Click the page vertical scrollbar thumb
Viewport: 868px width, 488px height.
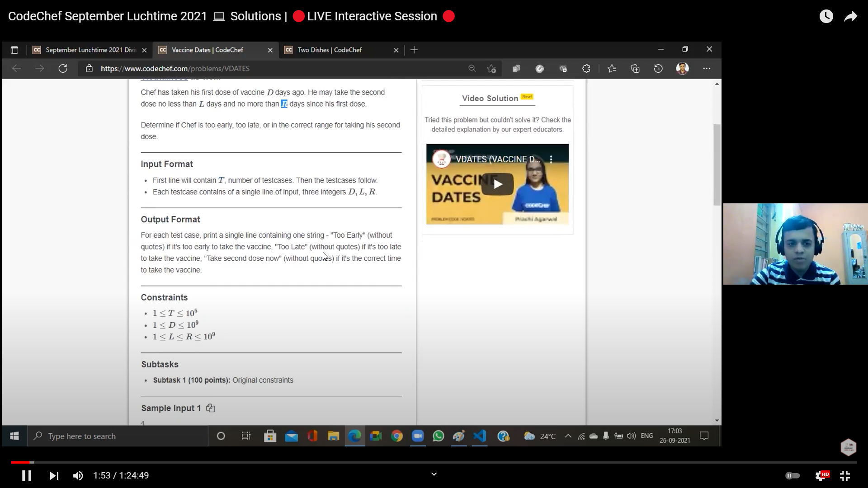[717, 165]
